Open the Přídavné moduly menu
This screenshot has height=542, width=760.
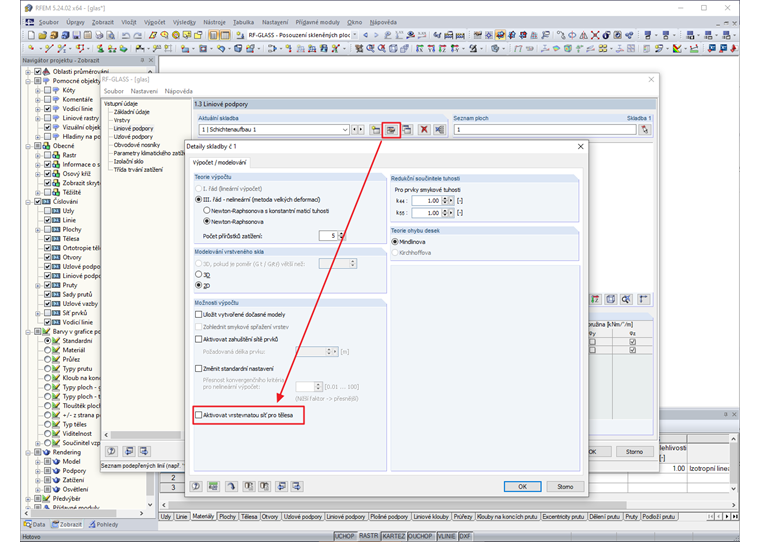(317, 22)
